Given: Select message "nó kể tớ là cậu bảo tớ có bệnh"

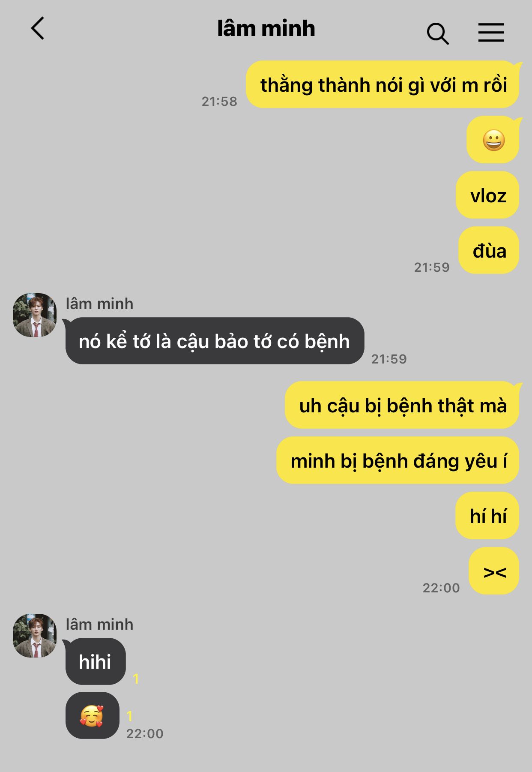Looking at the screenshot, I should (215, 341).
